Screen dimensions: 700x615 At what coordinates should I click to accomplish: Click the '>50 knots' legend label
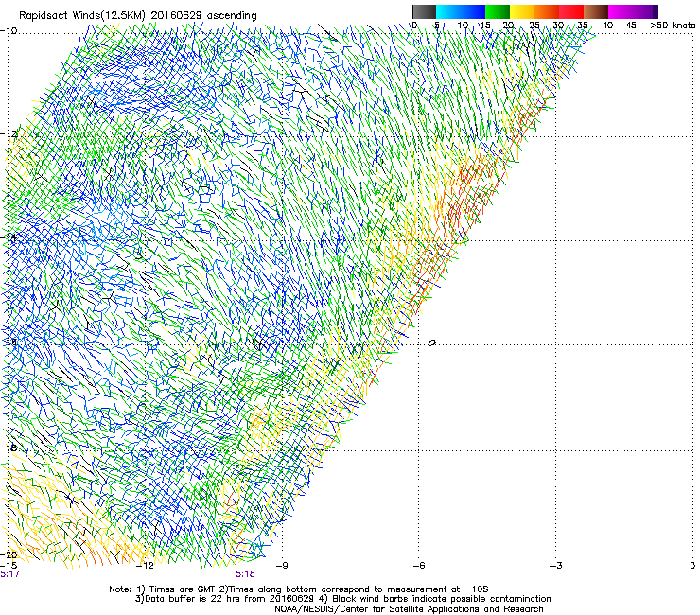(673, 25)
